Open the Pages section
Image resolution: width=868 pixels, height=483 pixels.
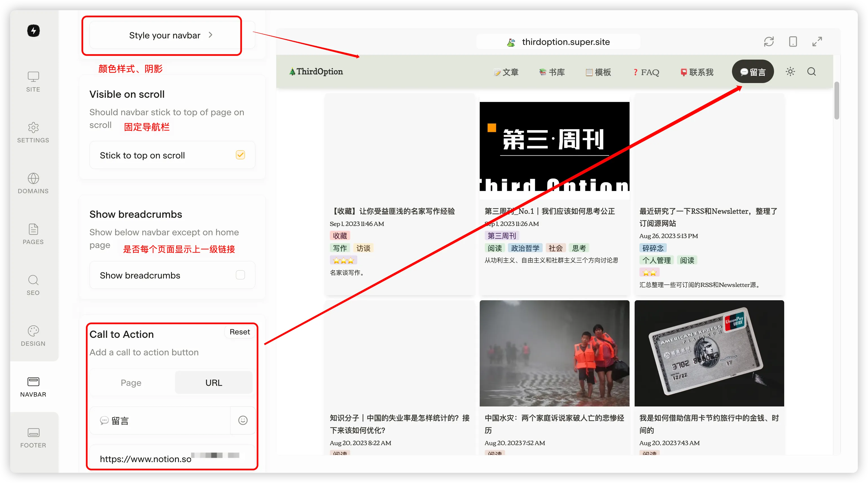coord(33,234)
